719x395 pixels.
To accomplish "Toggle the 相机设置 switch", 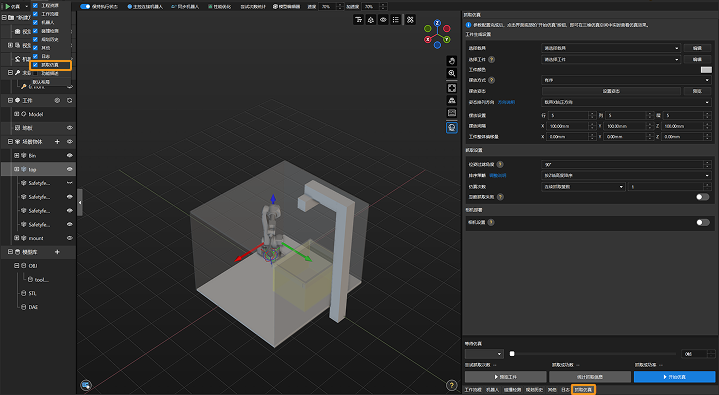I will (x=702, y=223).
